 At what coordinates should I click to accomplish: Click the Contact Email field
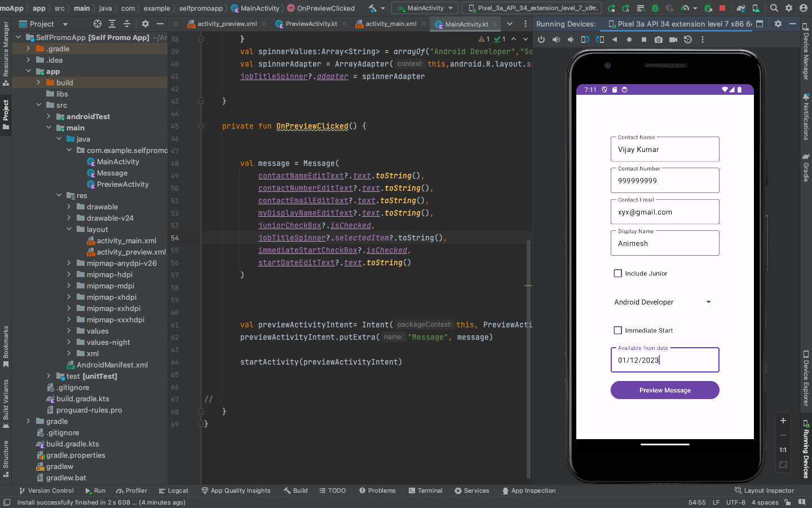click(665, 212)
